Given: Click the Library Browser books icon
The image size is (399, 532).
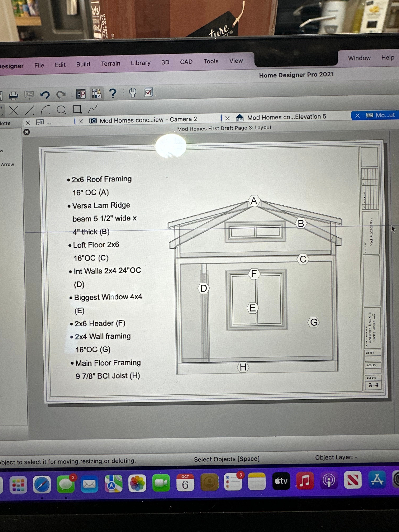Looking at the screenshot, I should coord(97,94).
